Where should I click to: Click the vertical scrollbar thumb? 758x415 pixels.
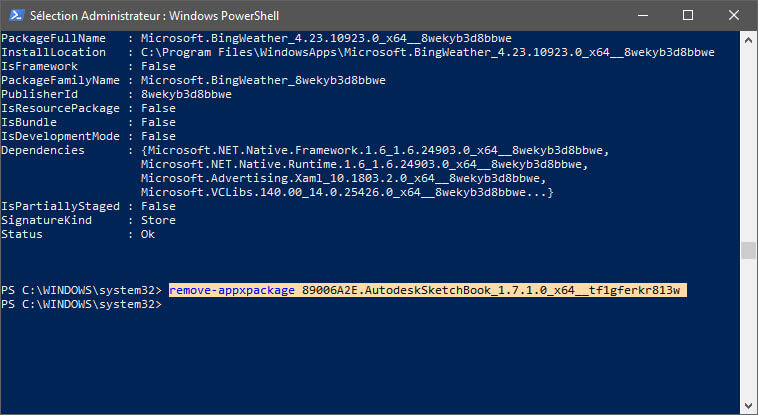pyautogui.click(x=748, y=251)
